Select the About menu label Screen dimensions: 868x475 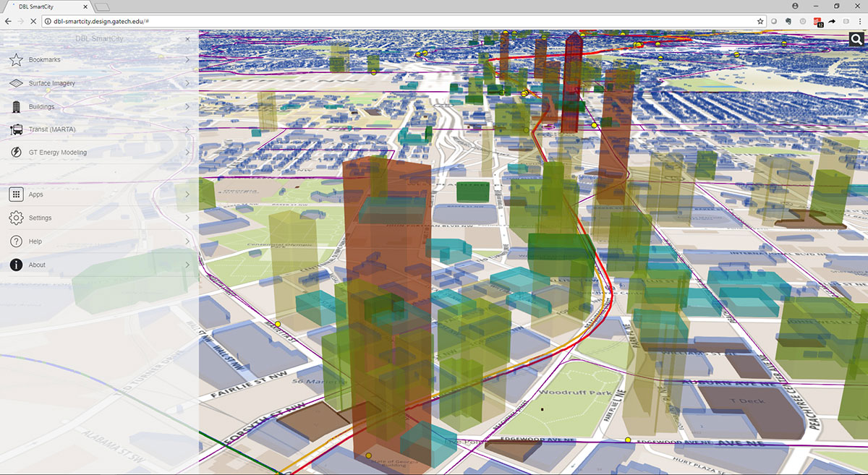37,265
